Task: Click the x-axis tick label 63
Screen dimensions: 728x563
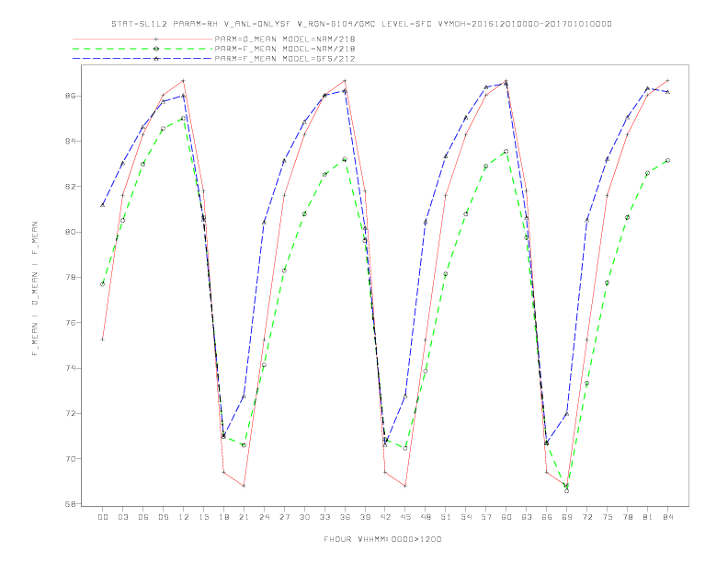Action: (x=527, y=517)
